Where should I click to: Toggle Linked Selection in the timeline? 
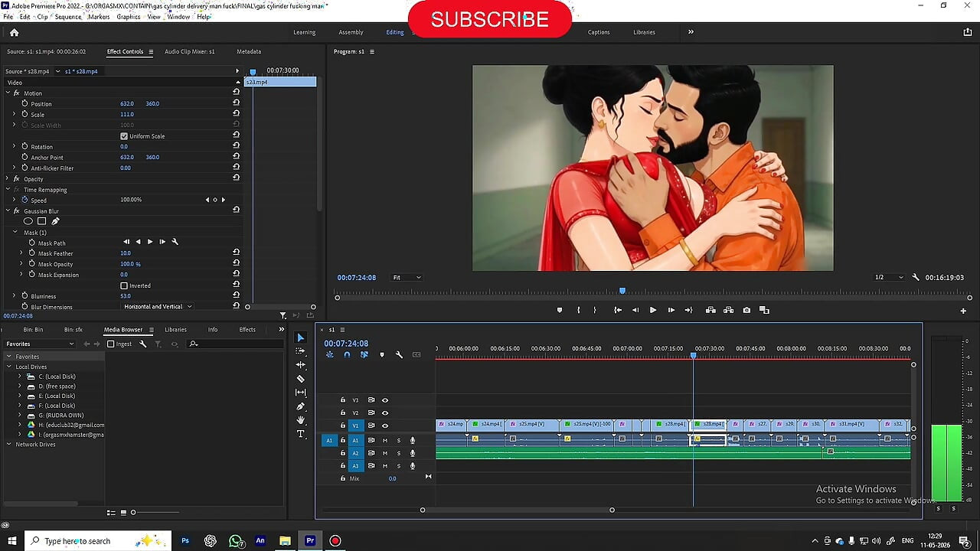coord(364,354)
